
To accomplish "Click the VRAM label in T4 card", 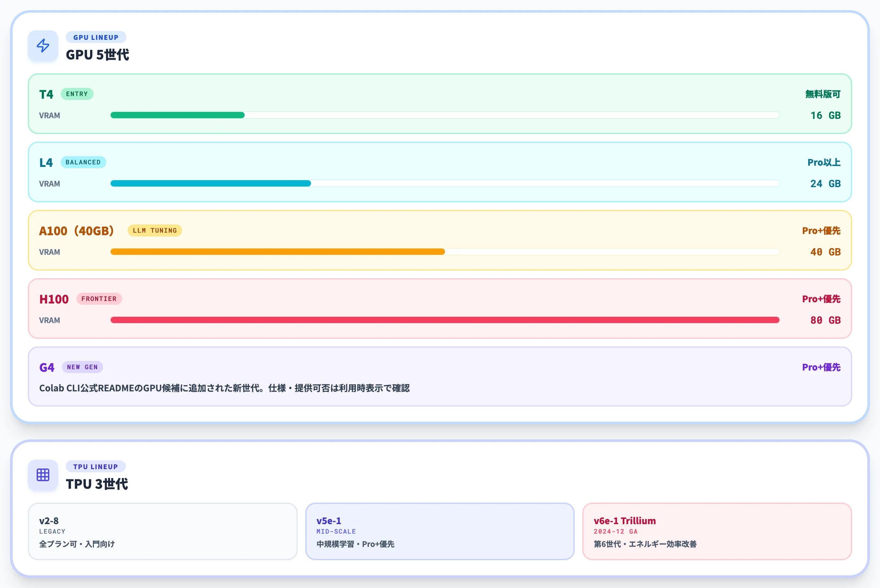I will (x=50, y=115).
